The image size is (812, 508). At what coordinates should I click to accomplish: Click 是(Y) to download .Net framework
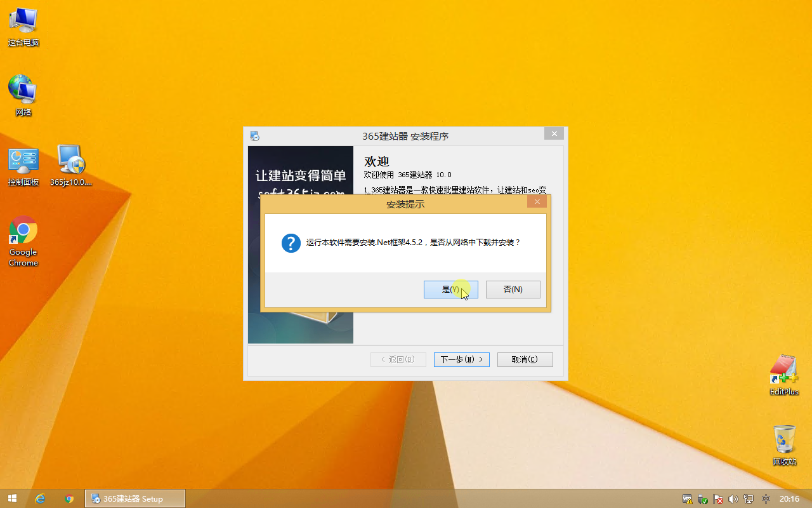tap(450, 289)
